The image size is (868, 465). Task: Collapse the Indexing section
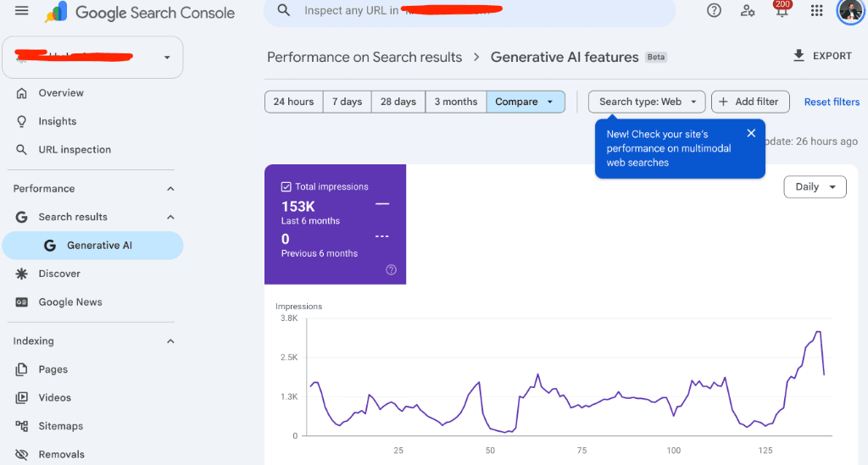(x=170, y=341)
